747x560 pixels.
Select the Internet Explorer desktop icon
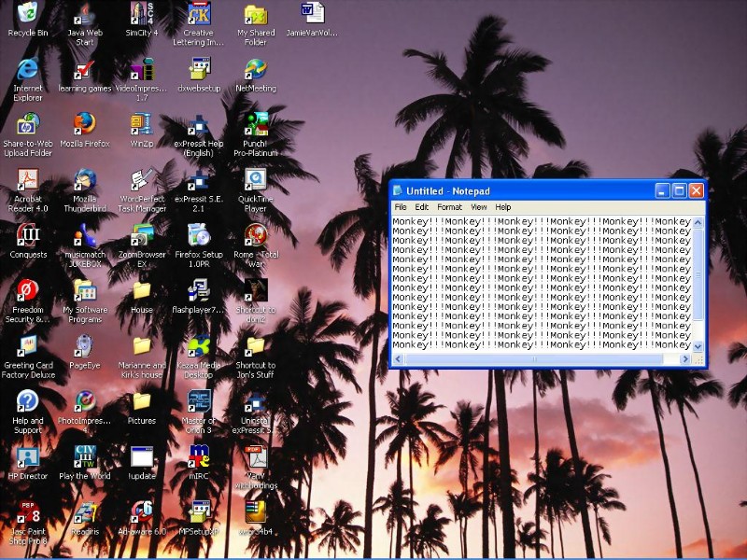pyautogui.click(x=28, y=69)
